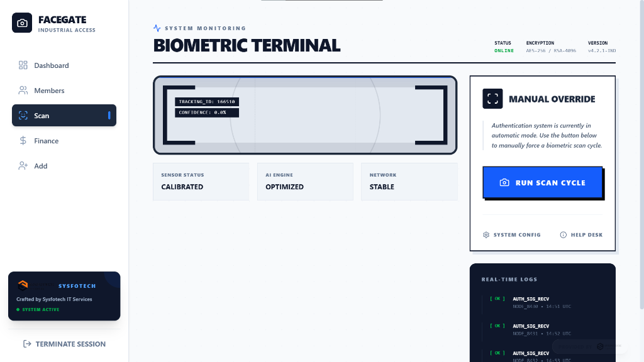The height and width of the screenshot is (362, 644).
Task: Click the page vertical scrollbar
Action: [641, 156]
